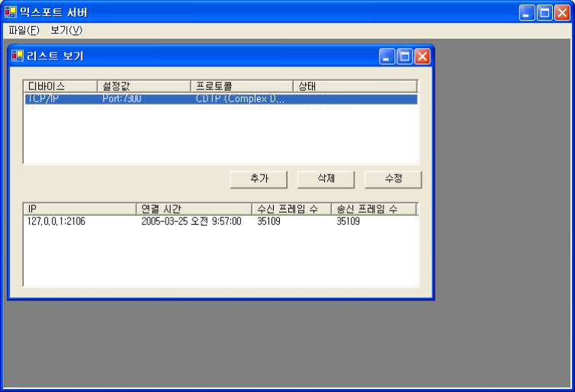The height and width of the screenshot is (392, 575).
Task: Minimize the 리스트 보기 window
Action: click(x=387, y=56)
